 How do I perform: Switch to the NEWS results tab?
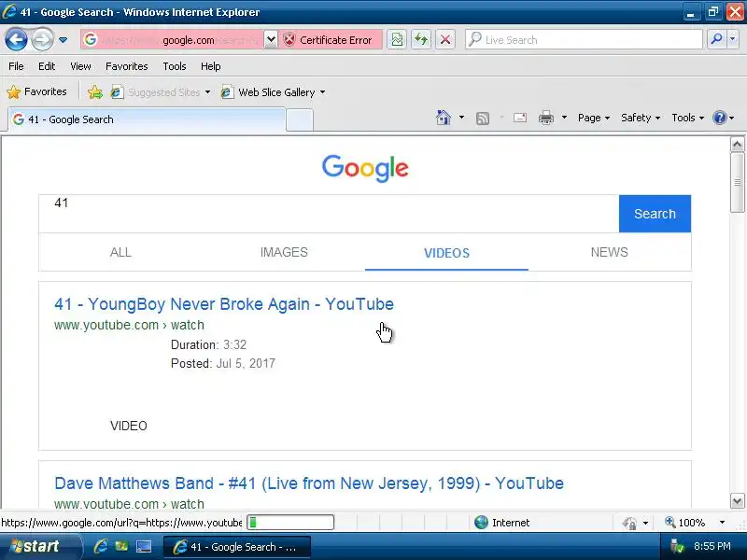(610, 252)
